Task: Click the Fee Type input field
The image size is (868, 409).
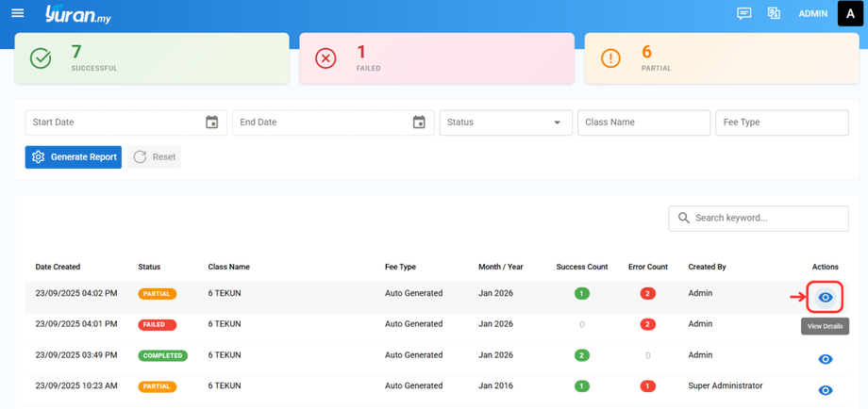Action: pos(781,123)
